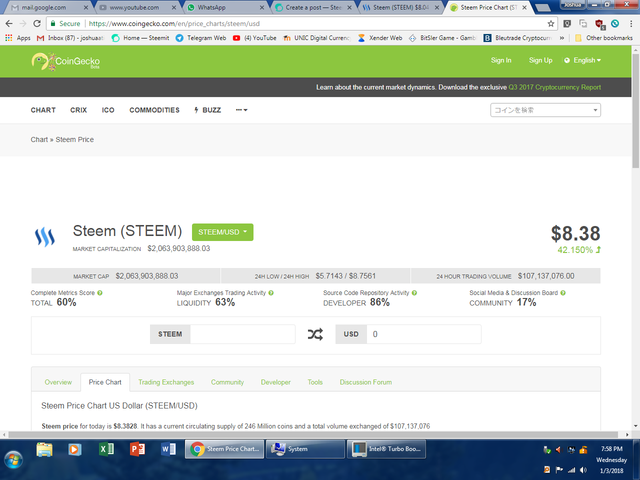The width and height of the screenshot is (640, 480).
Task: Switch to the Discussion Forum tab
Action: (x=366, y=382)
